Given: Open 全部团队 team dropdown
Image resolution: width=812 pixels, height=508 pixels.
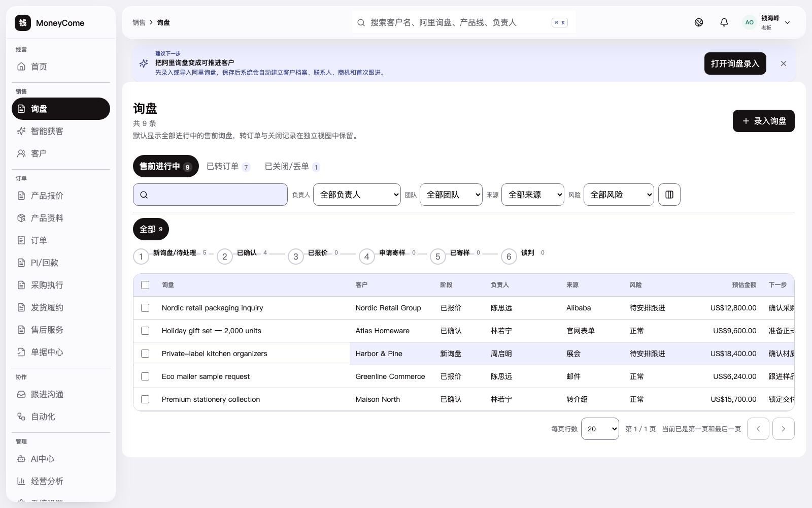Looking at the screenshot, I should (x=451, y=195).
